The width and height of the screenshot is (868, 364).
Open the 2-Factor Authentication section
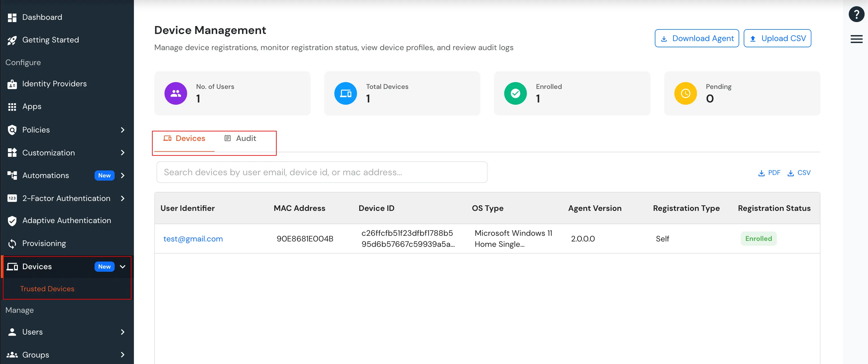click(x=66, y=198)
